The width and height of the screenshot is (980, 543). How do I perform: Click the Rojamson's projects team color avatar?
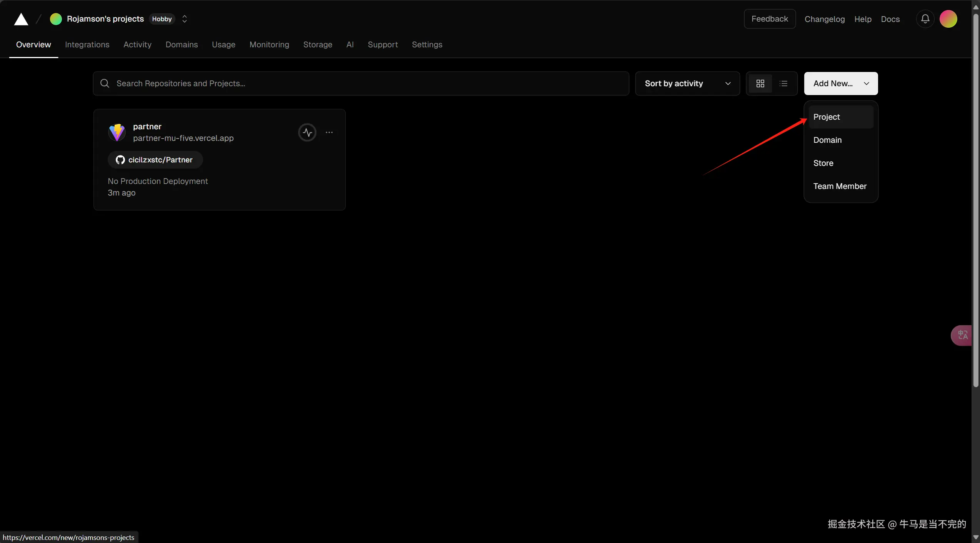point(56,19)
